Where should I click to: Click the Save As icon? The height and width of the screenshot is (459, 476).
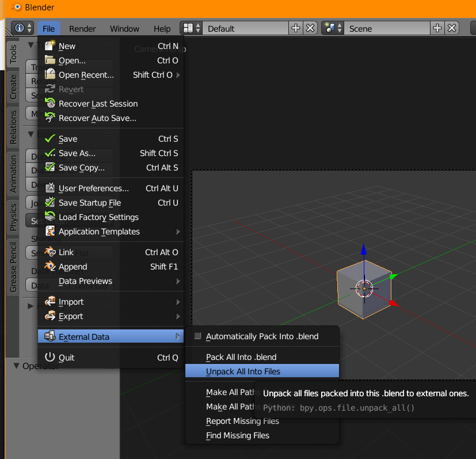pyautogui.click(x=49, y=153)
